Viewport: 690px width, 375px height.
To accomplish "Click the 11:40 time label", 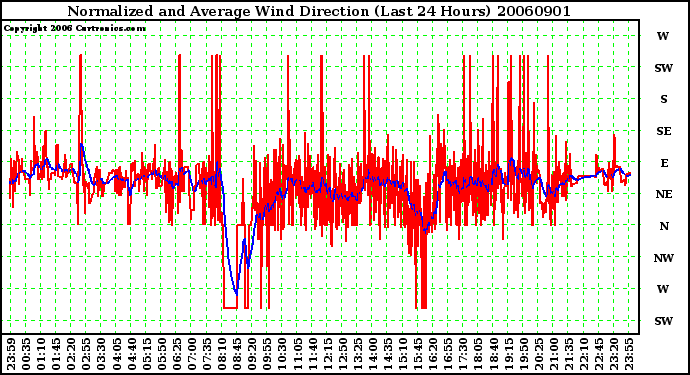I will click(312, 354).
